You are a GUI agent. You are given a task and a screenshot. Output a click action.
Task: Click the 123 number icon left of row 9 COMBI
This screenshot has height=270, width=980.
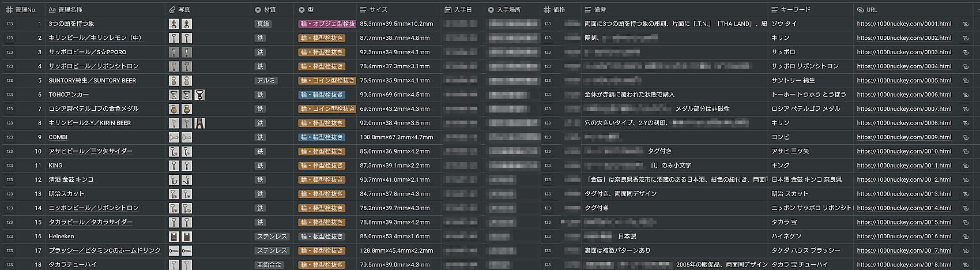click(10, 137)
